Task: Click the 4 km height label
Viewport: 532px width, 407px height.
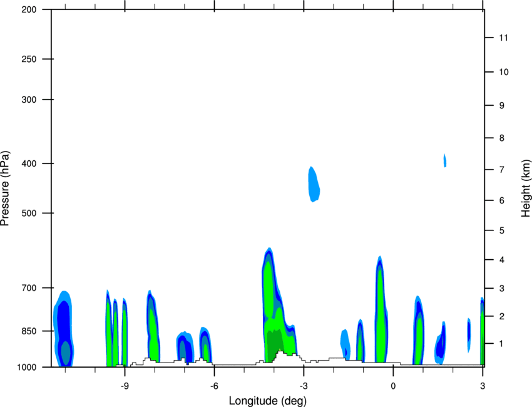Action: [502, 260]
